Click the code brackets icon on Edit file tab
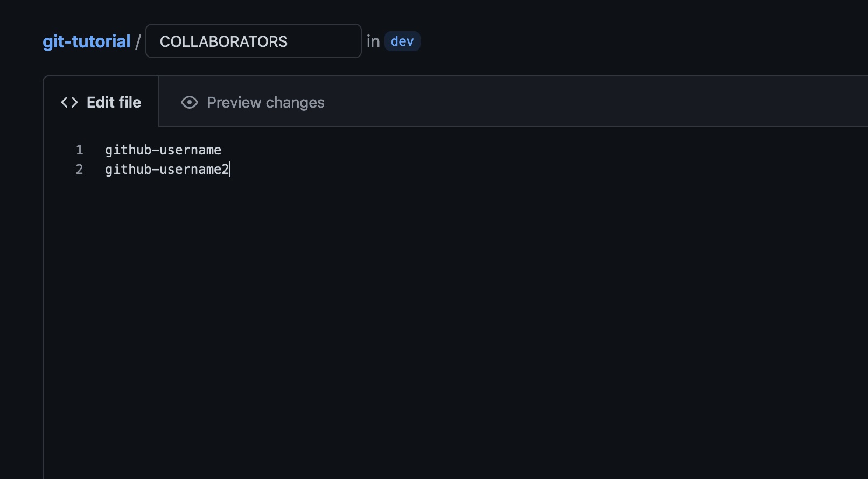This screenshot has height=479, width=868. pyautogui.click(x=69, y=102)
